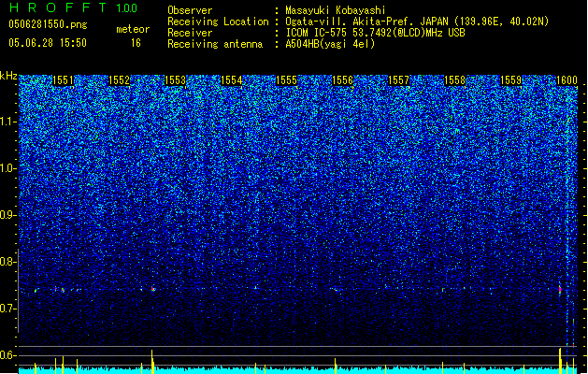The image size is (588, 374).
Task: Click the 0.8 kHz axis label
Action: [7, 262]
